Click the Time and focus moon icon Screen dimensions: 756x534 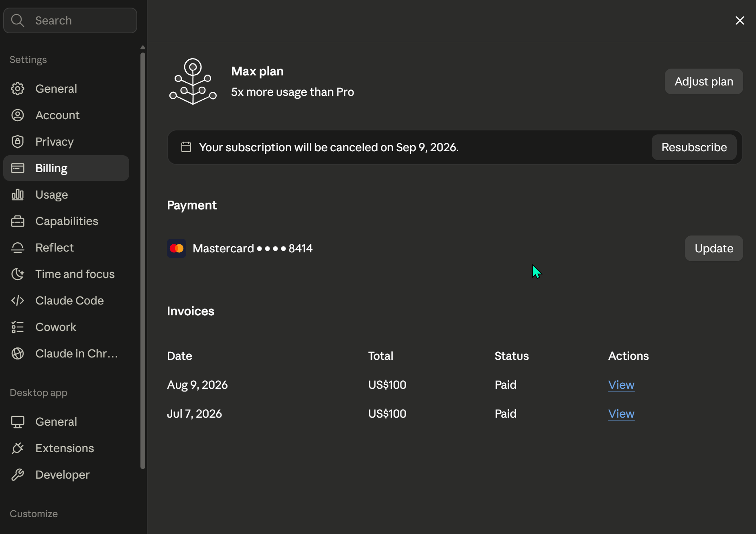click(18, 274)
